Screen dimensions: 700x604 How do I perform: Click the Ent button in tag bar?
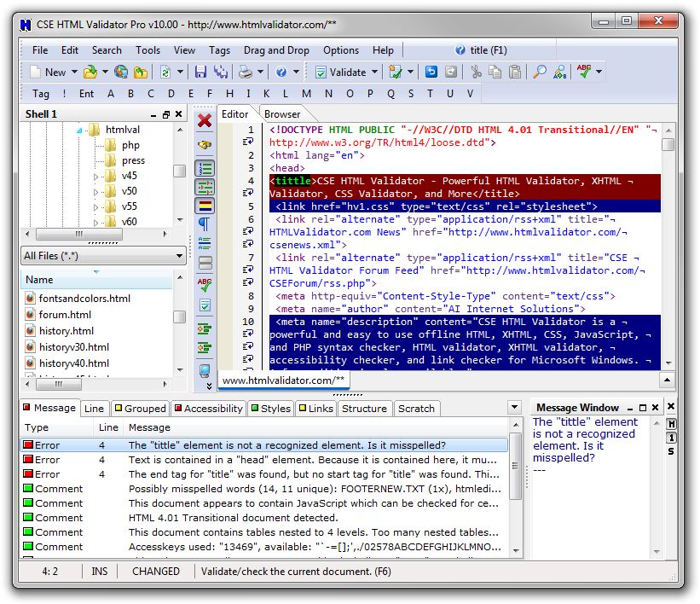pos(86,94)
